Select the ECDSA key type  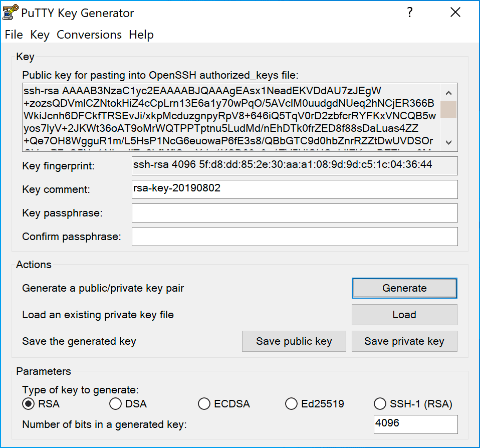(x=204, y=403)
